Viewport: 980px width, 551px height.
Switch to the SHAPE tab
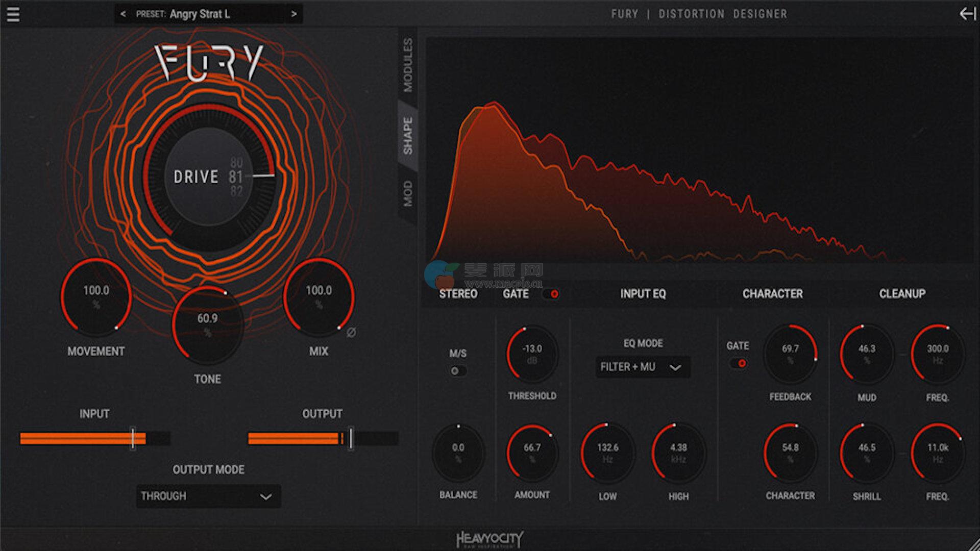pyautogui.click(x=408, y=135)
